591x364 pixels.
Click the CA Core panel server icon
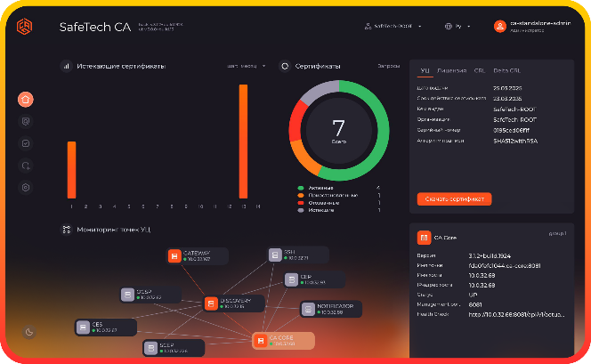424,238
